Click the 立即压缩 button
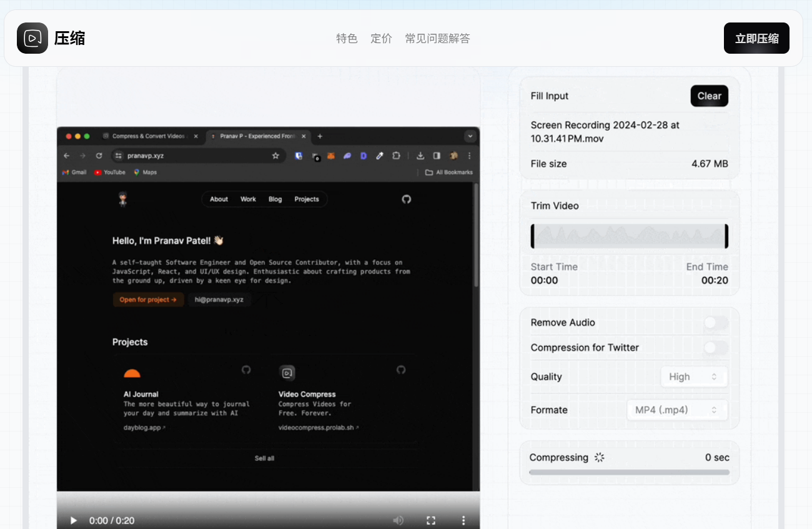This screenshot has height=529, width=812. pos(756,38)
